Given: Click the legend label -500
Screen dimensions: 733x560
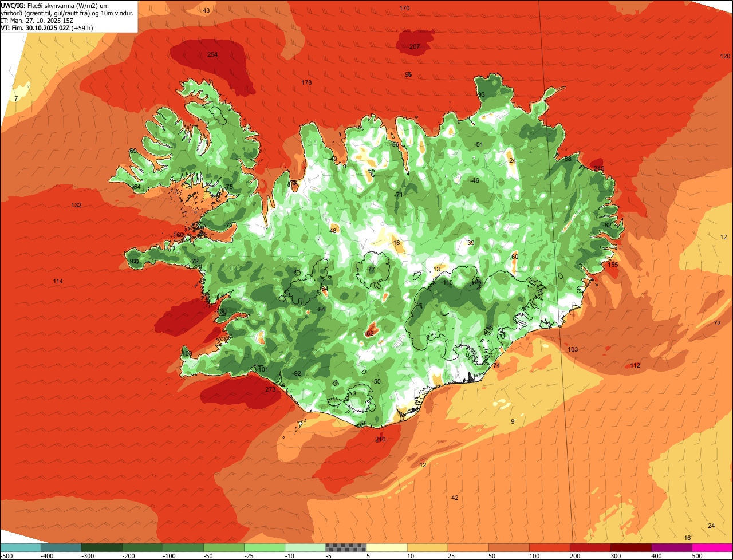Looking at the screenshot, I should pos(6,555).
